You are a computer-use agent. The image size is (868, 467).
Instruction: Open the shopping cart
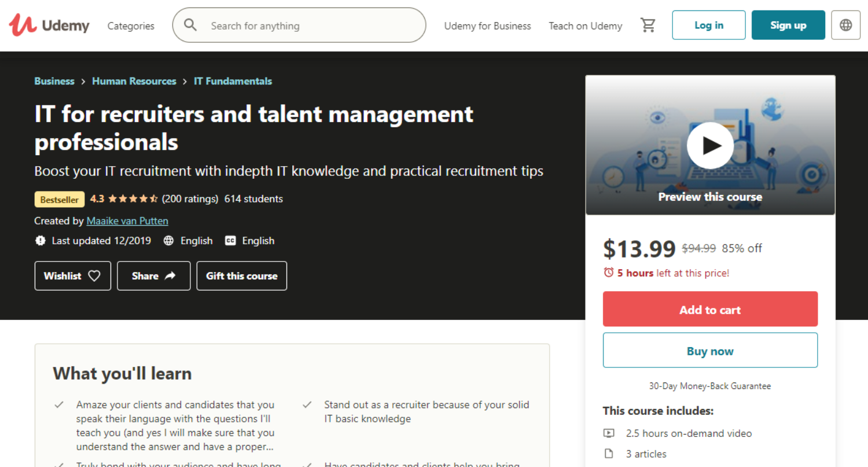(648, 25)
